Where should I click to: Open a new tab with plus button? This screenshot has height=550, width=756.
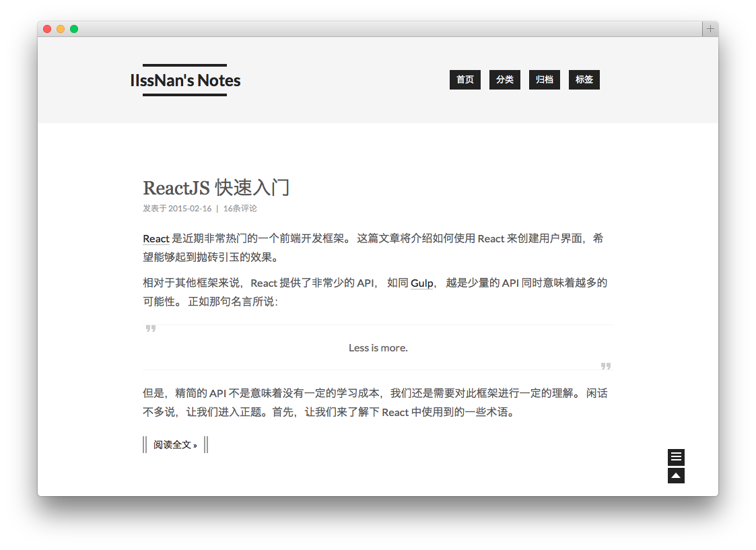coord(710,29)
